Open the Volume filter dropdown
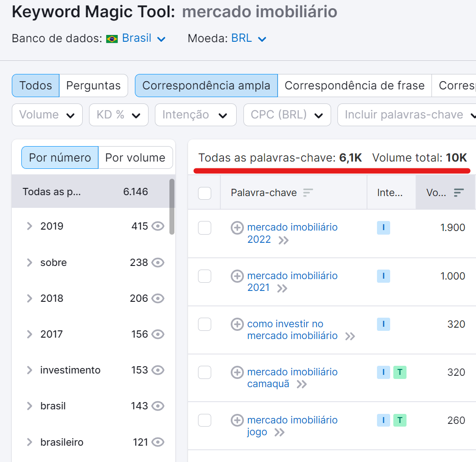The width and height of the screenshot is (476, 462). (47, 115)
